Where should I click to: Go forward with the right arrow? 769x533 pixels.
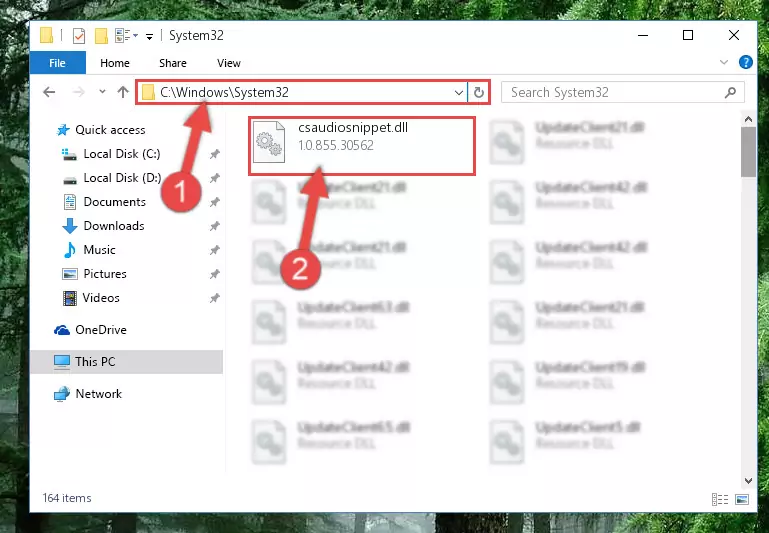pos(78,92)
